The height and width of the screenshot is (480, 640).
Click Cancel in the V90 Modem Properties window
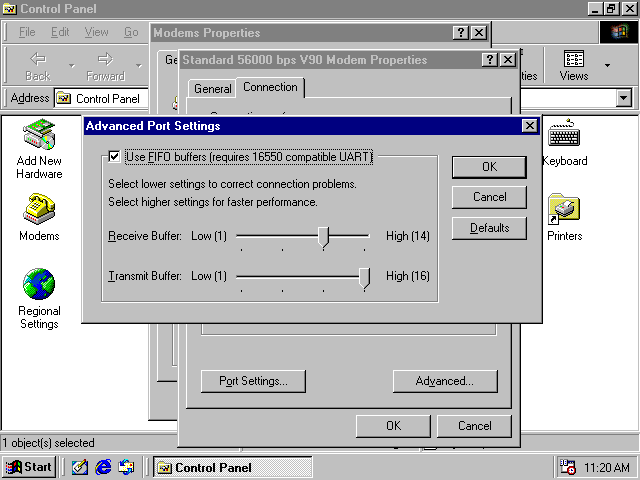point(474,426)
